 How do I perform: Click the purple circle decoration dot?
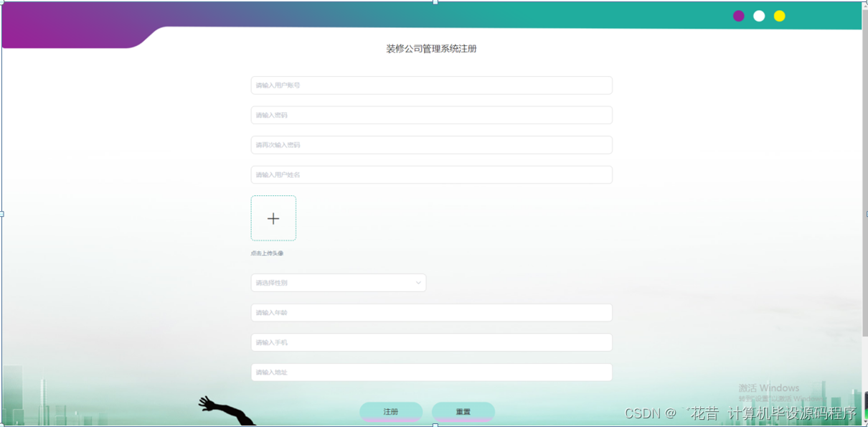coord(739,15)
